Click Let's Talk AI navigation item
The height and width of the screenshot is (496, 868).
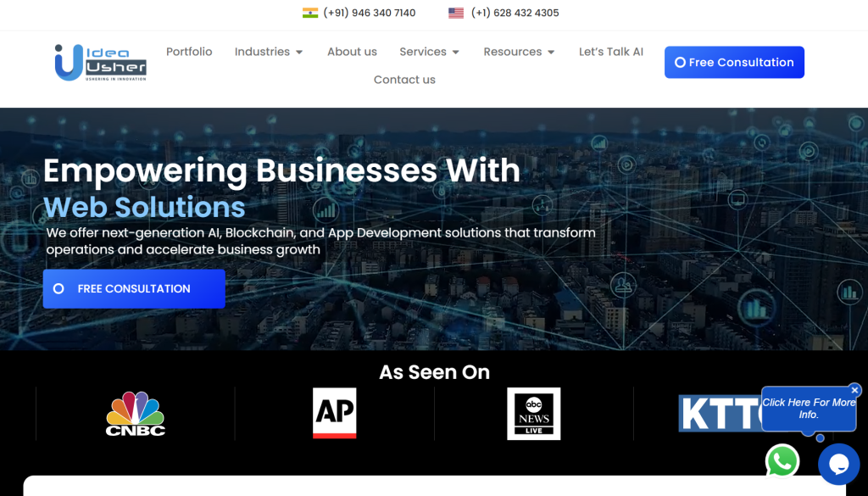coord(610,52)
